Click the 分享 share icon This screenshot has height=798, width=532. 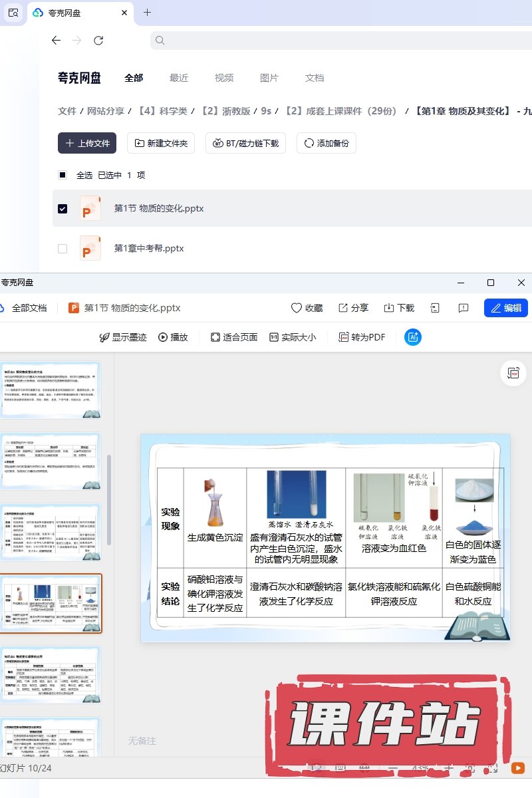(353, 308)
